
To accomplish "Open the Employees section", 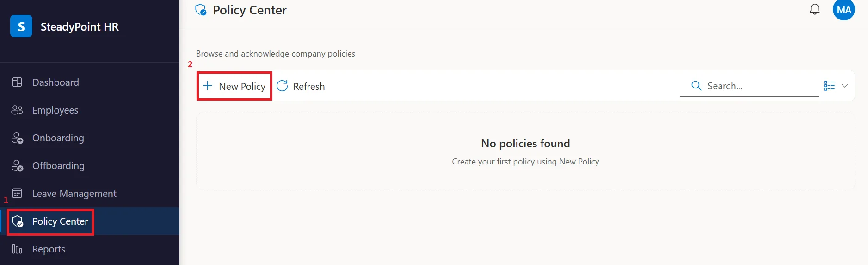I will (90, 110).
